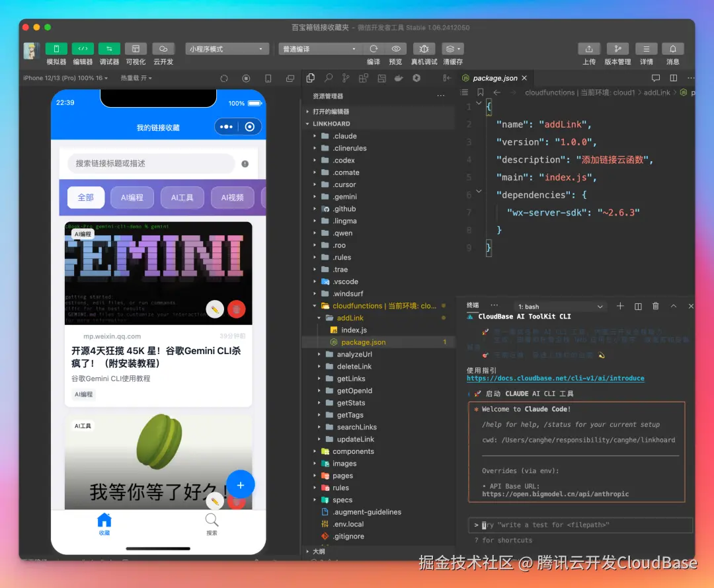Select the 全部 category chip in the simulator
Screen dimensions: 714x588
[85, 198]
